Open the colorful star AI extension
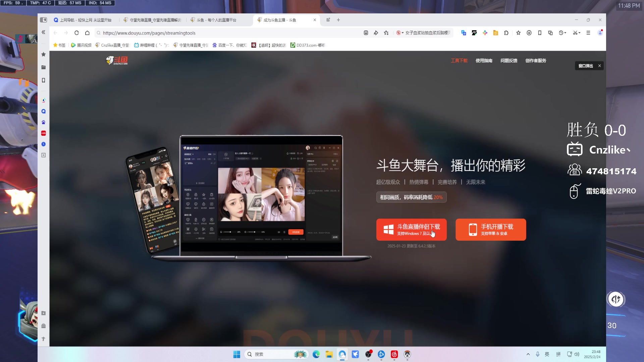 click(485, 33)
